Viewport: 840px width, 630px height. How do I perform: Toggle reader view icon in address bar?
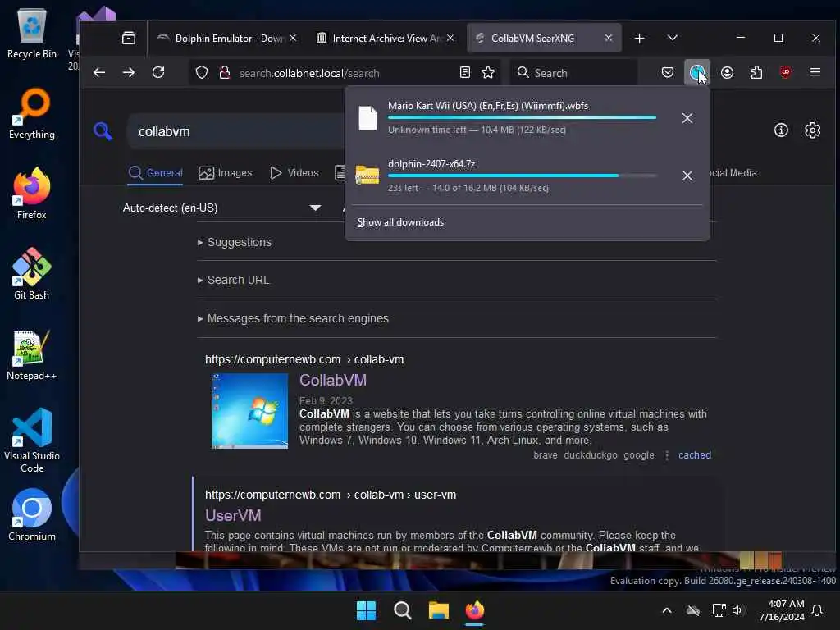465,72
